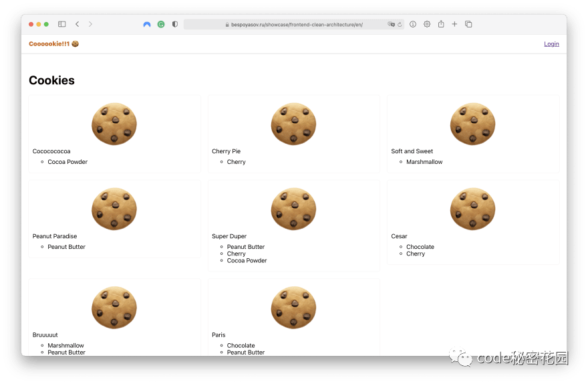Image resolution: width=588 pixels, height=384 pixels.
Task: Select the Soft and Sweet title
Action: click(x=412, y=151)
